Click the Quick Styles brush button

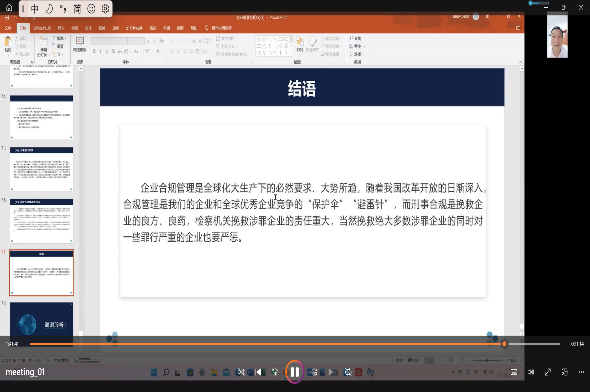click(312, 44)
